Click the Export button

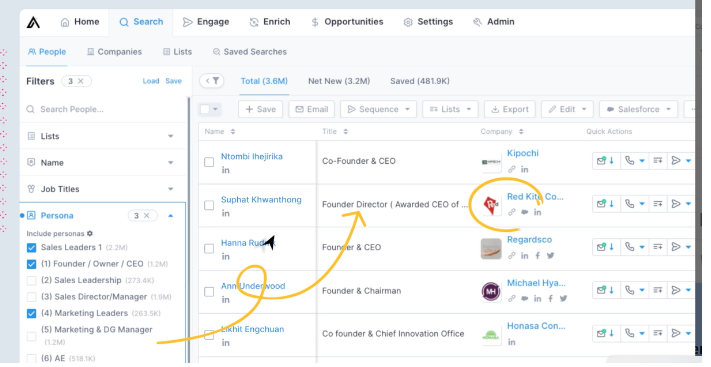[x=510, y=109]
